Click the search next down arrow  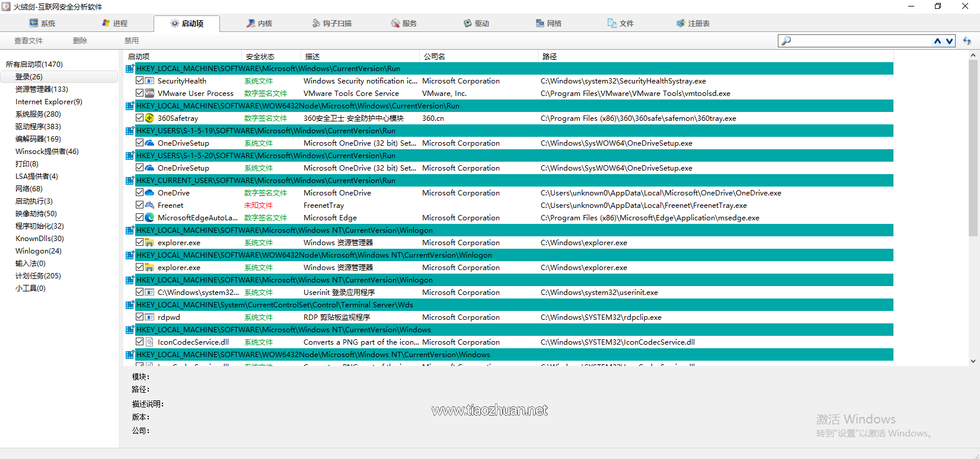click(949, 41)
